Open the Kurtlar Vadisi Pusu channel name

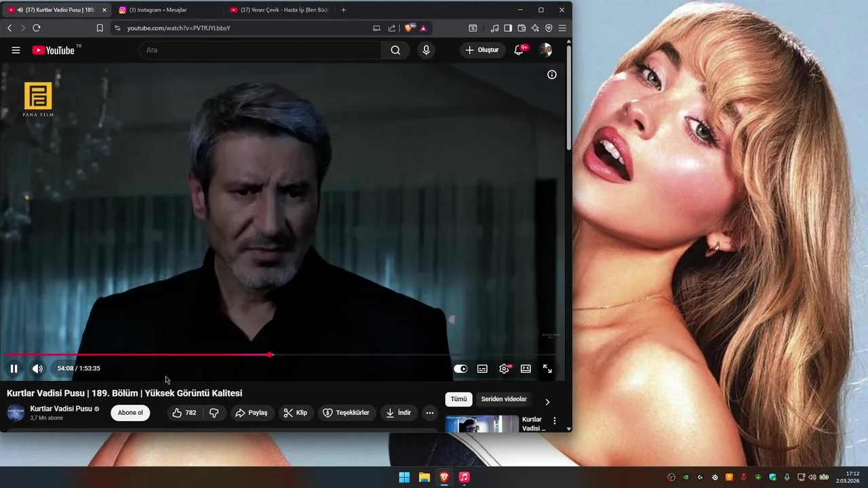click(61, 409)
